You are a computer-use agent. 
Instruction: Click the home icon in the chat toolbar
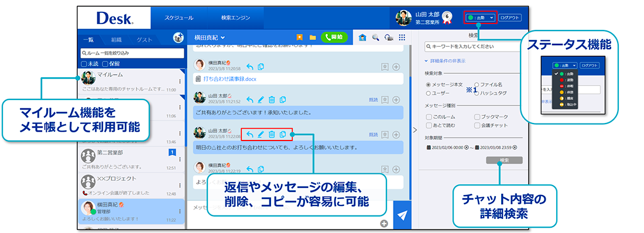(x=362, y=37)
